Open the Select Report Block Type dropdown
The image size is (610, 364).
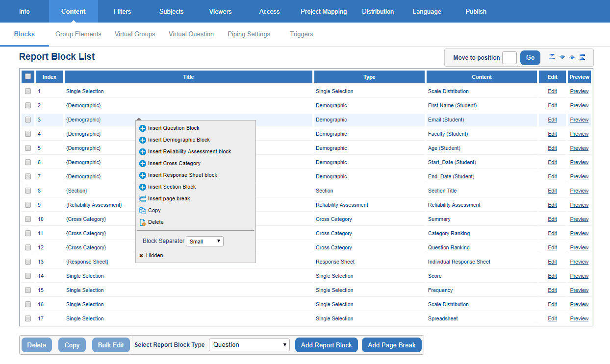[249, 345]
